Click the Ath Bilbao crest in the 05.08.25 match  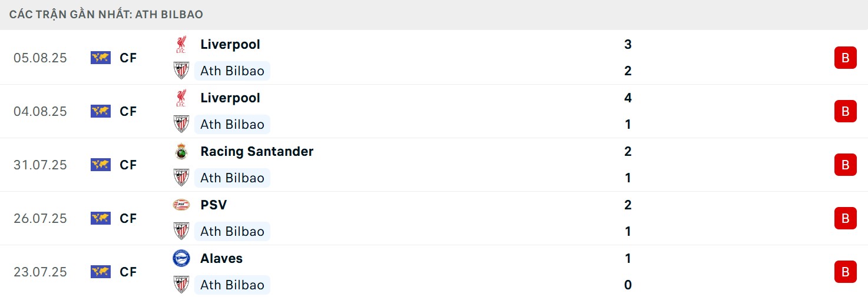click(x=181, y=71)
